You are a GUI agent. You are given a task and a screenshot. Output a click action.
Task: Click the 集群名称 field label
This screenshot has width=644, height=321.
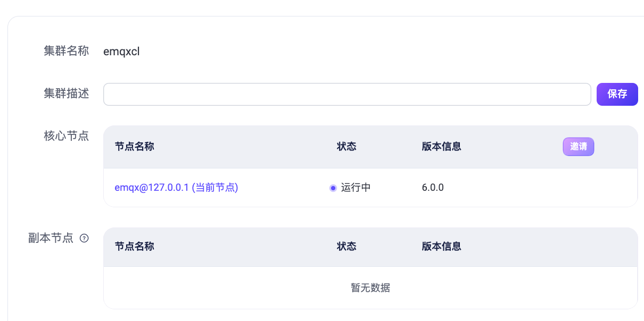click(66, 52)
